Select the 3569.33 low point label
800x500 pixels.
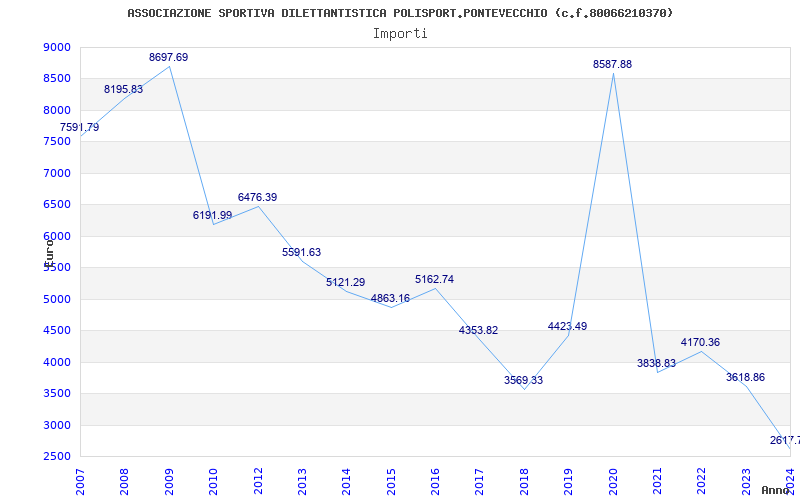point(523,381)
